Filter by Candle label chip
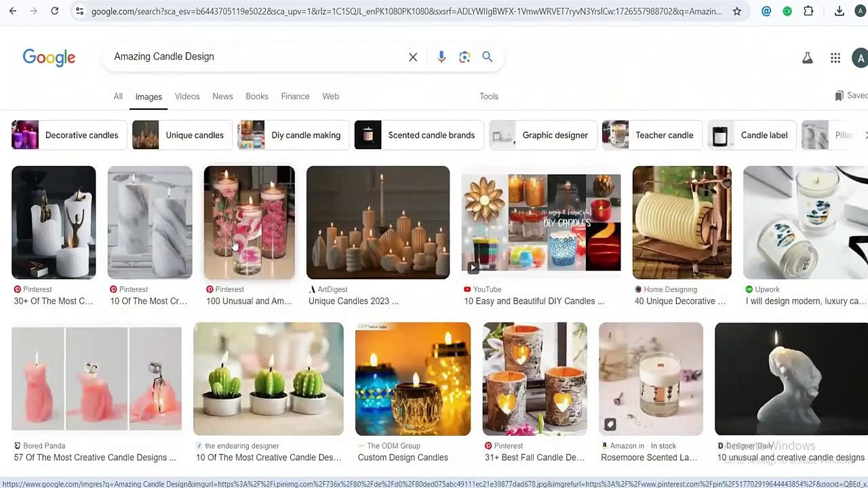The width and height of the screenshot is (868, 488). (751, 135)
